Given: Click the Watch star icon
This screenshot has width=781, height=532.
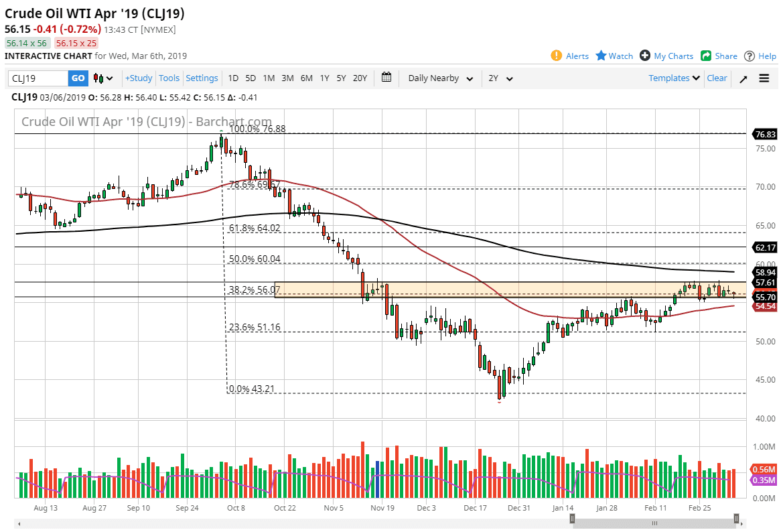Looking at the screenshot, I should click(599, 56).
